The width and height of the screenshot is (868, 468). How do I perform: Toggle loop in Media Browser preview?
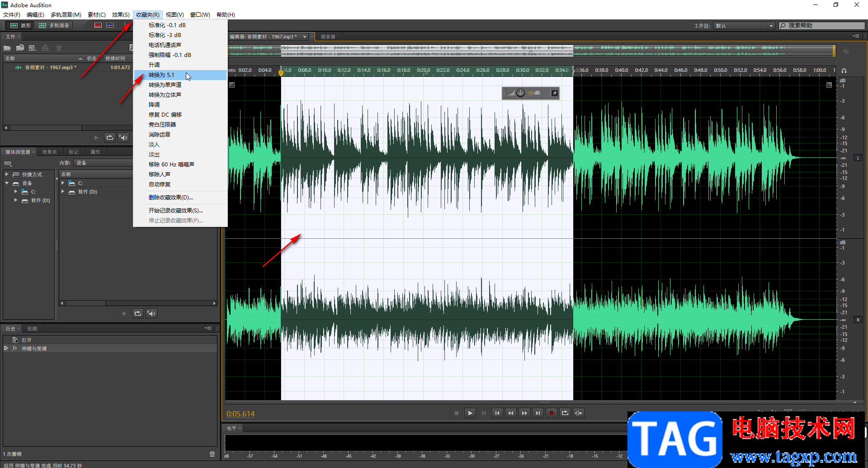[x=138, y=313]
